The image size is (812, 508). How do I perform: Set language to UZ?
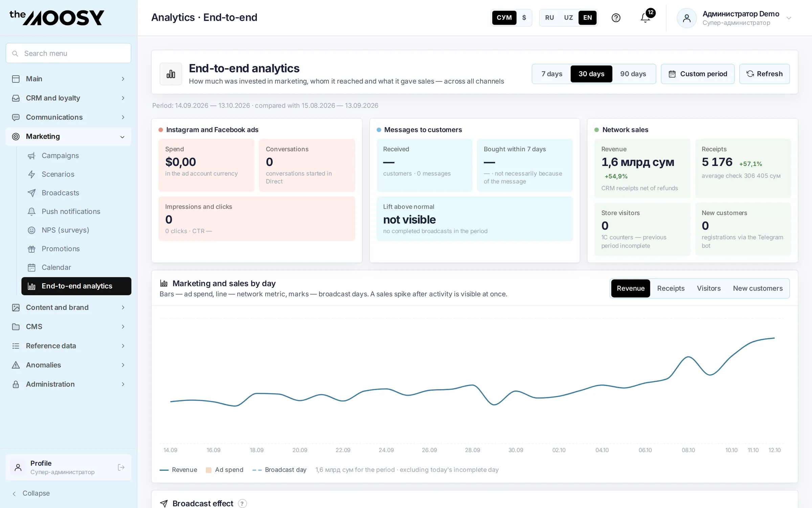click(568, 18)
